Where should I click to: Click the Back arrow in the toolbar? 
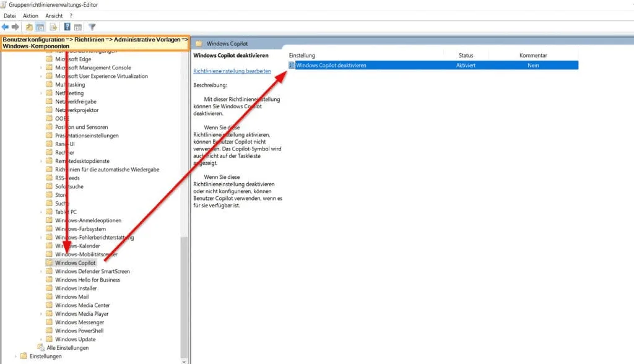[x=6, y=27]
